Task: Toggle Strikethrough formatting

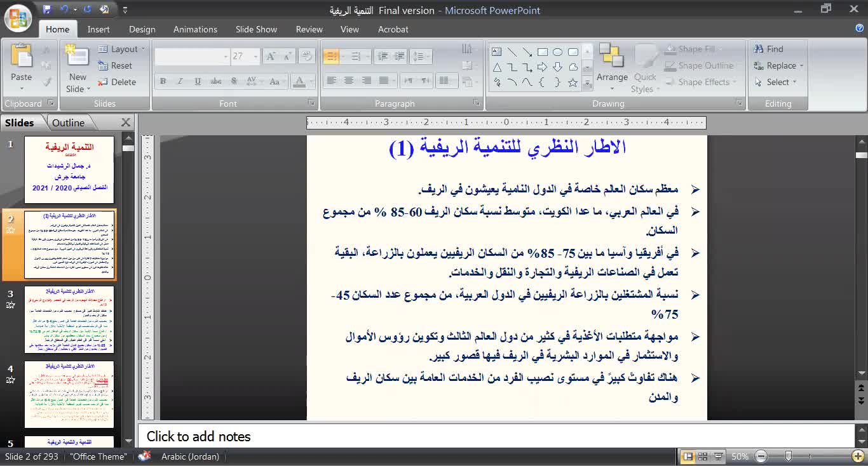Action: 216,81
